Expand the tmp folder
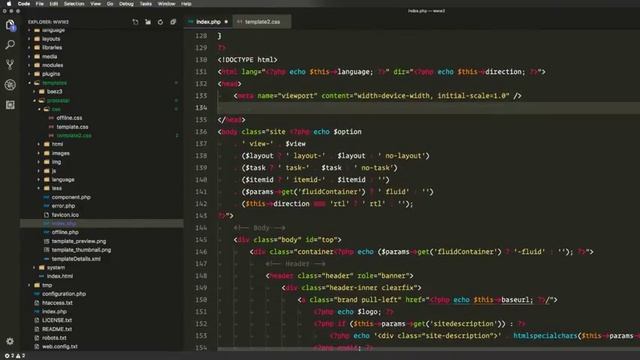The width and height of the screenshot is (640, 360). 47,285
